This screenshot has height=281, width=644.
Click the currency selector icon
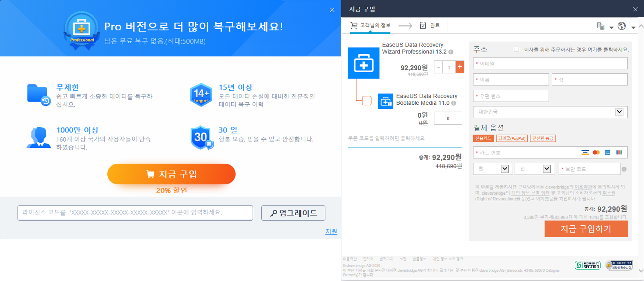[601, 26]
